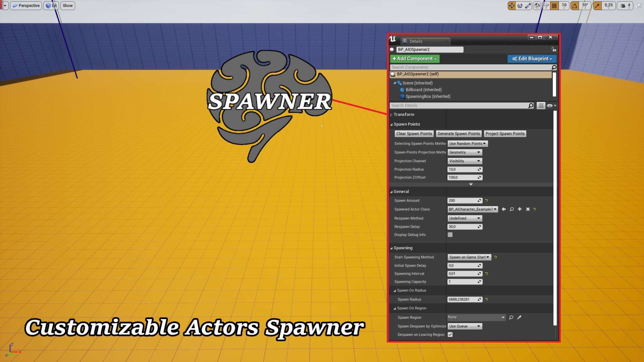Toggle grid snapping icon
644x362 pixels.
(x=554, y=6)
